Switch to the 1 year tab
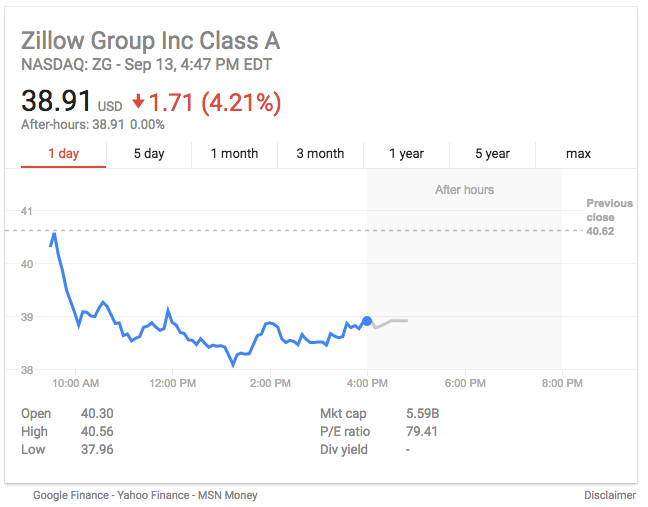This screenshot has width=648, height=507. tap(406, 154)
